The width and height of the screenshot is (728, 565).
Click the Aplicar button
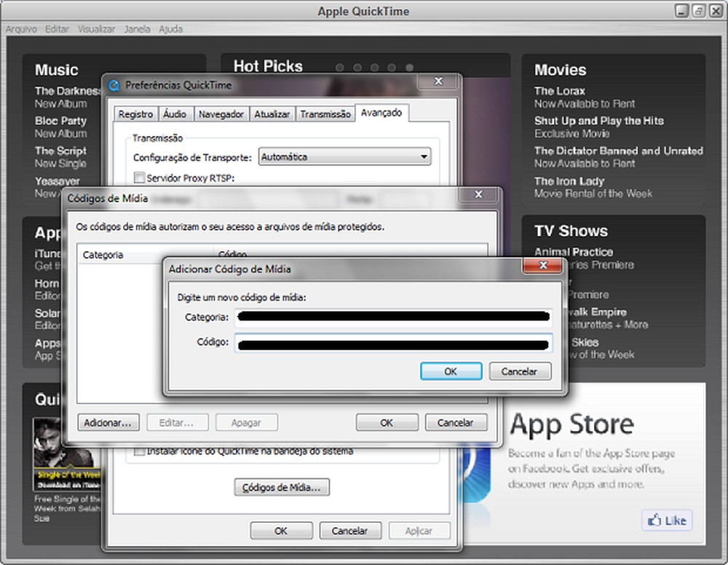click(x=419, y=531)
